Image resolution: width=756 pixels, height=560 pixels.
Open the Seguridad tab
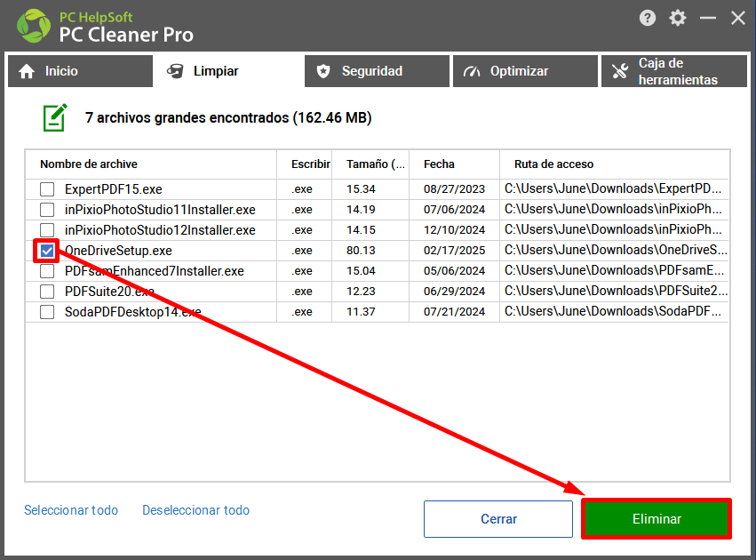click(x=377, y=71)
